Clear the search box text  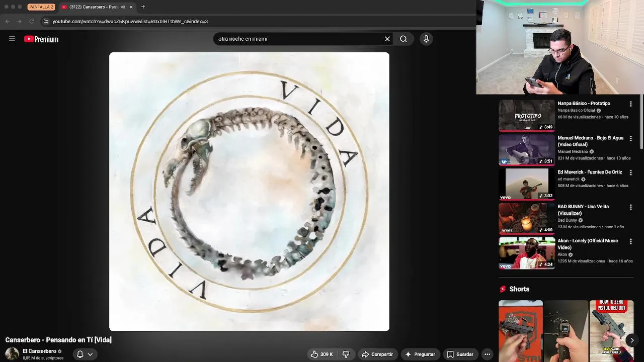[x=387, y=39]
